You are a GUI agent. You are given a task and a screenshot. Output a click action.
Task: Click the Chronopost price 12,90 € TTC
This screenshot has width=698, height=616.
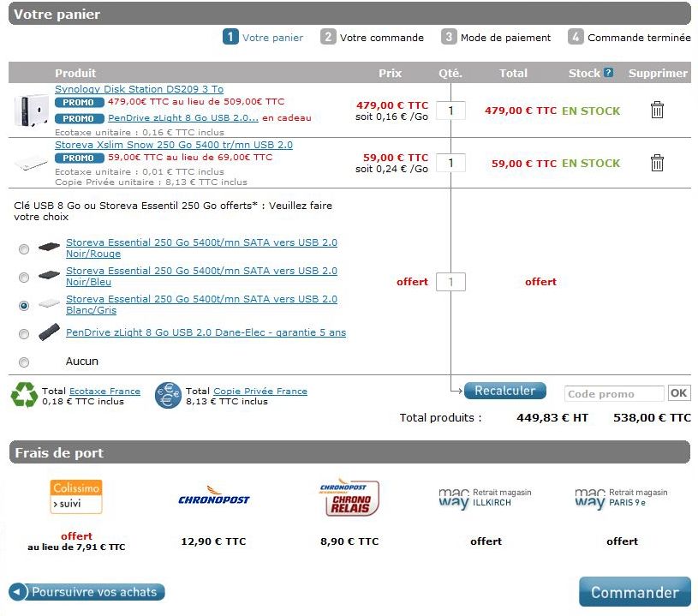[213, 541]
